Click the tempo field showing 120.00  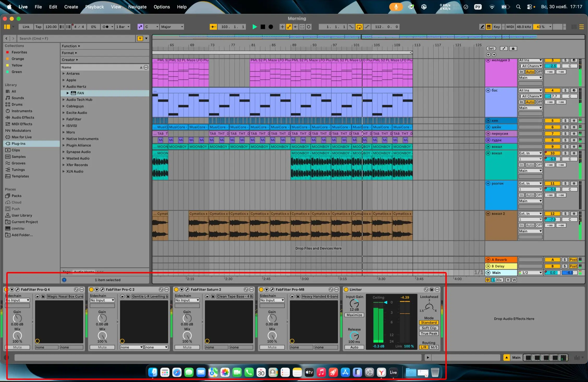(x=51, y=27)
